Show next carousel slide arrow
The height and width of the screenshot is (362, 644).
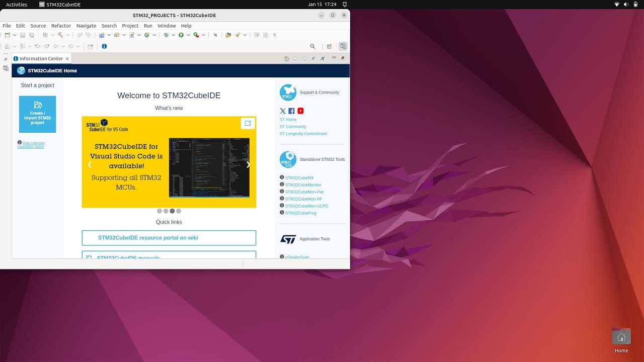coord(248,164)
